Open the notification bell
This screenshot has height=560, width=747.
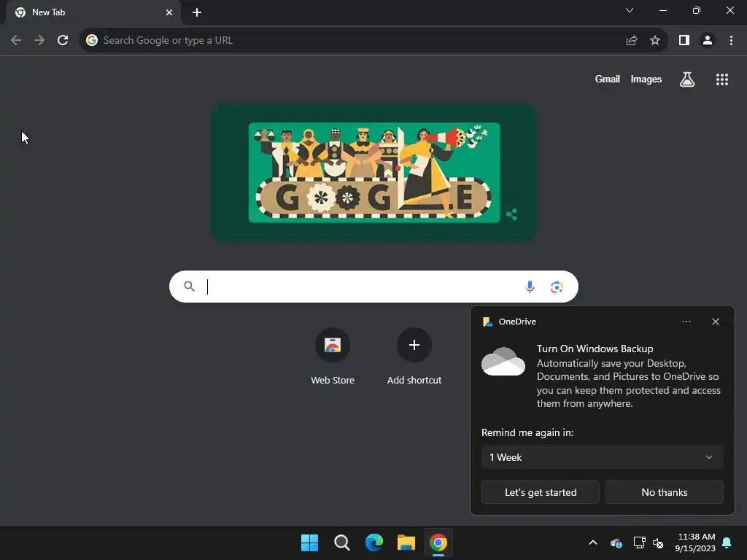point(727,542)
